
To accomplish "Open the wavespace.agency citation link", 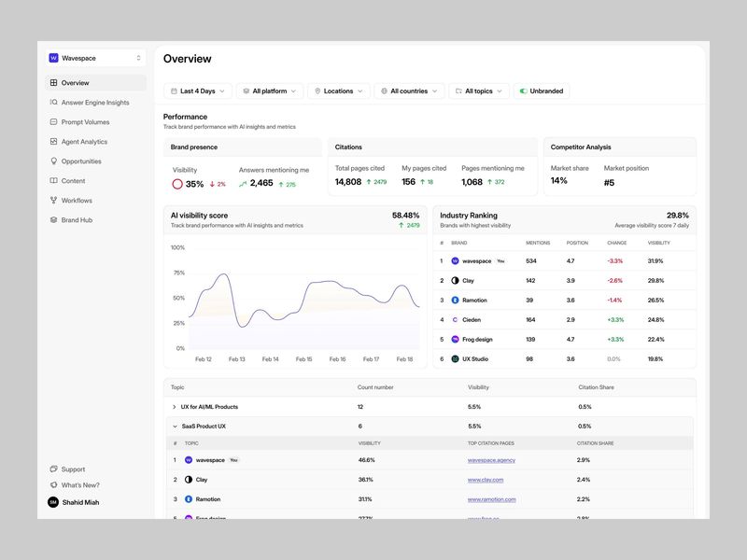I will [x=493, y=459].
